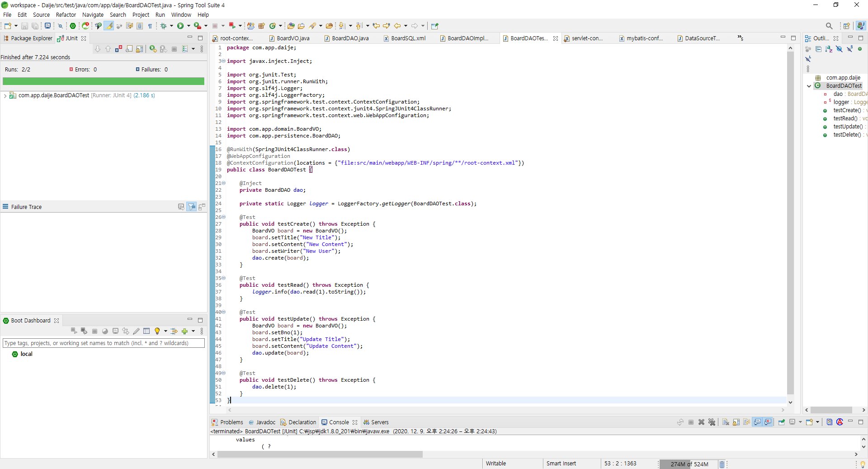Select testCreate() in Outline
868x469 pixels.
pos(847,110)
